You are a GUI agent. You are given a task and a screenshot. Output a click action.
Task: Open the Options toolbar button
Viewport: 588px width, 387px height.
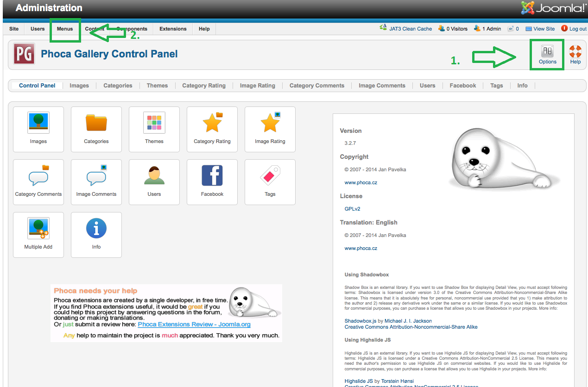pyautogui.click(x=547, y=55)
